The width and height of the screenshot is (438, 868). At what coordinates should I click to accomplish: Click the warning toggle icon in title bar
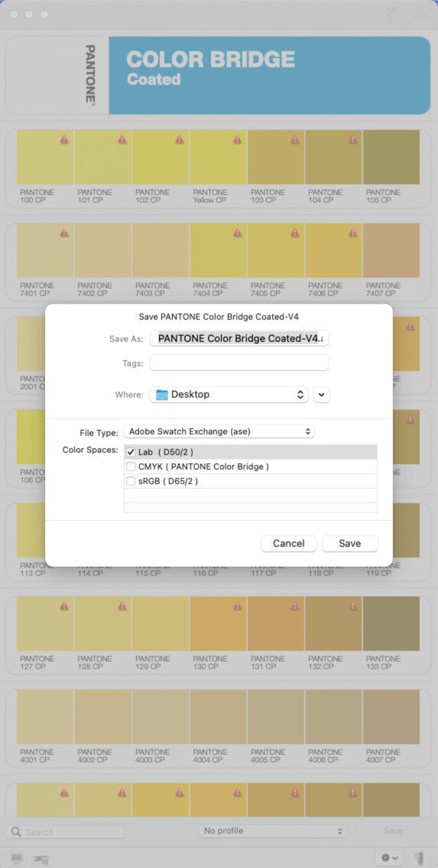point(420,15)
